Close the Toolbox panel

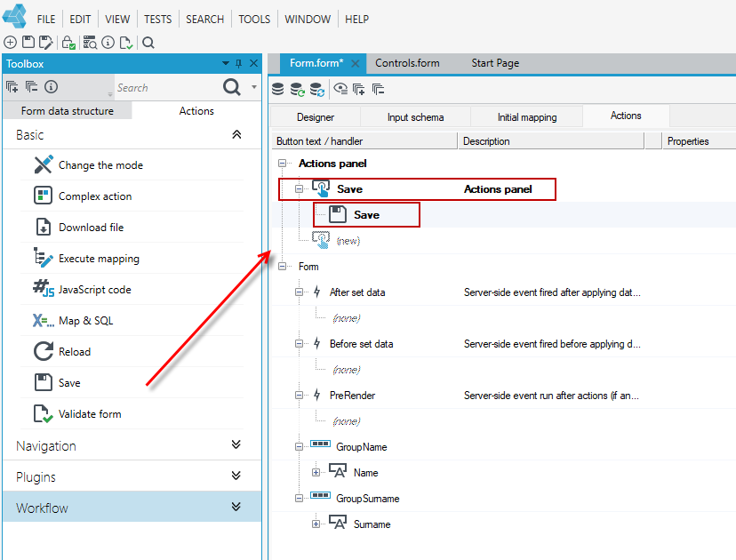(x=253, y=63)
